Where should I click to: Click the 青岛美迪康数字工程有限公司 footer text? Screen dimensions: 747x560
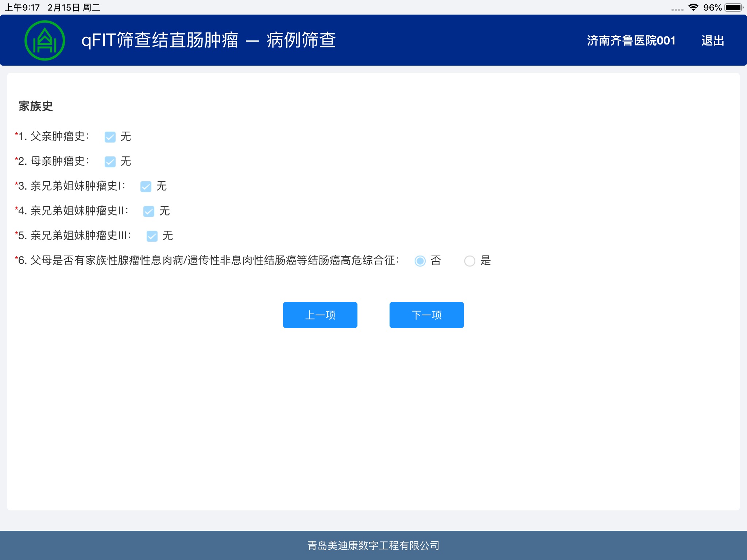tap(373, 545)
